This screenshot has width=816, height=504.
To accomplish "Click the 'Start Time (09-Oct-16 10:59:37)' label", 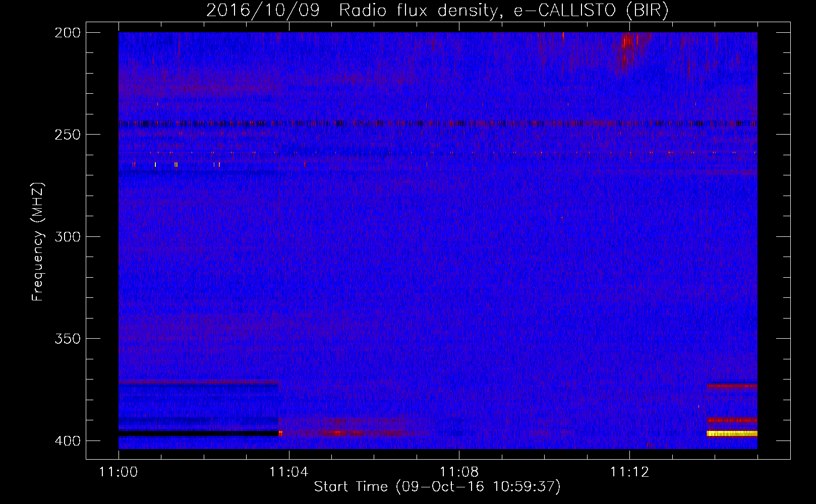I will pos(437,487).
